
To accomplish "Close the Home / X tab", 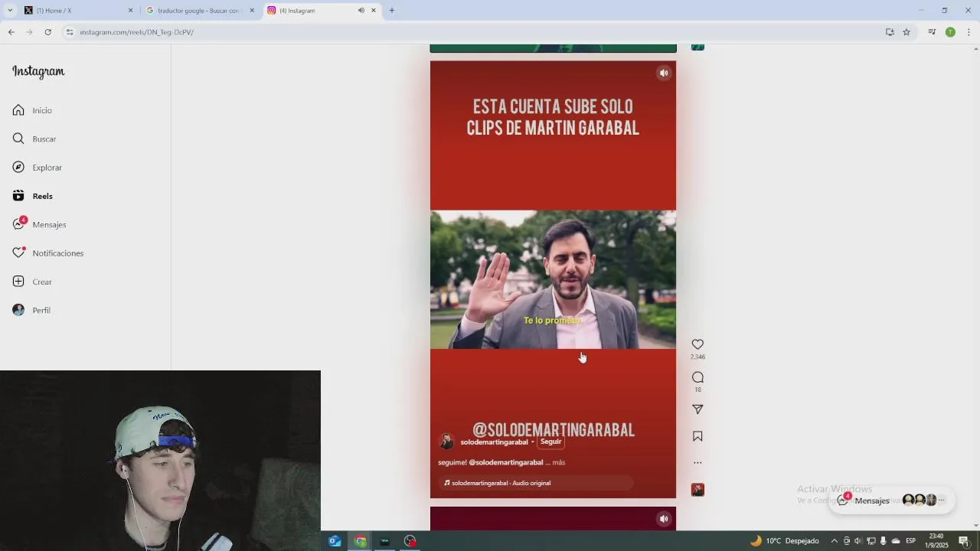I will point(130,10).
